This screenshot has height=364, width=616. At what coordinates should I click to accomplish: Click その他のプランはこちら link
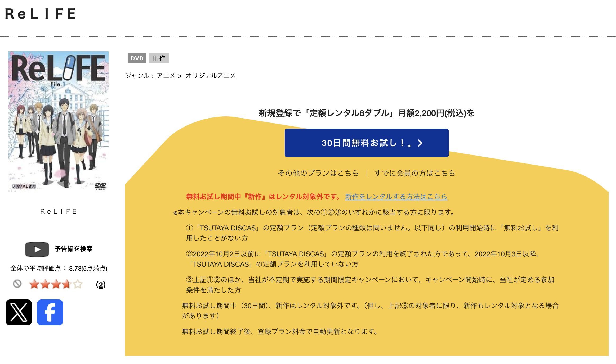tap(318, 173)
